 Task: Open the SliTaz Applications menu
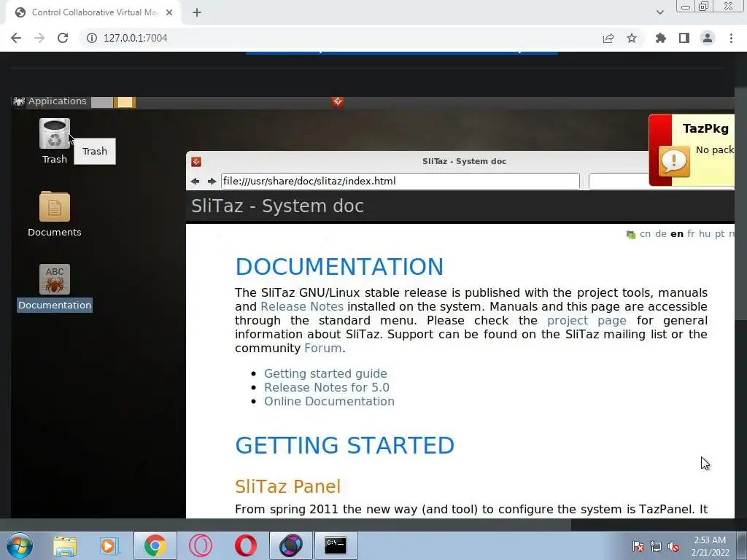[57, 101]
